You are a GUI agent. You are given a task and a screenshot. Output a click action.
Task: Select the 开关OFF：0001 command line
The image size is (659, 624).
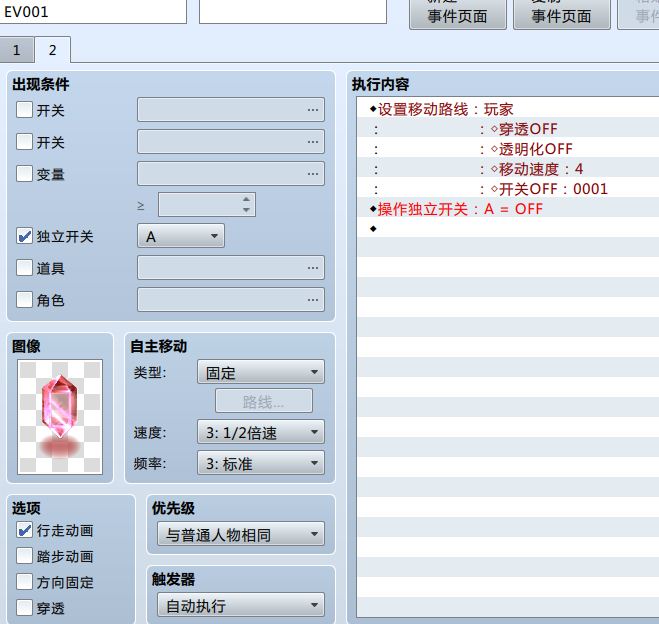click(508, 189)
